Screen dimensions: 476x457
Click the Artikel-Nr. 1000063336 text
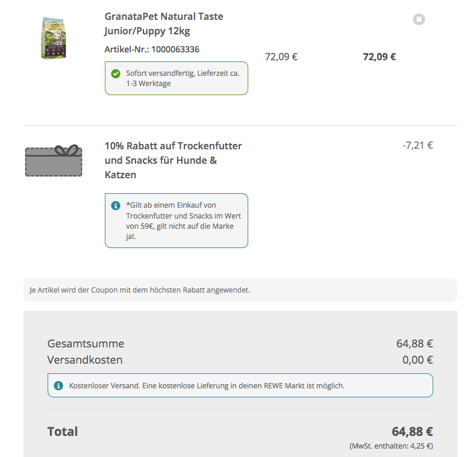(x=152, y=49)
